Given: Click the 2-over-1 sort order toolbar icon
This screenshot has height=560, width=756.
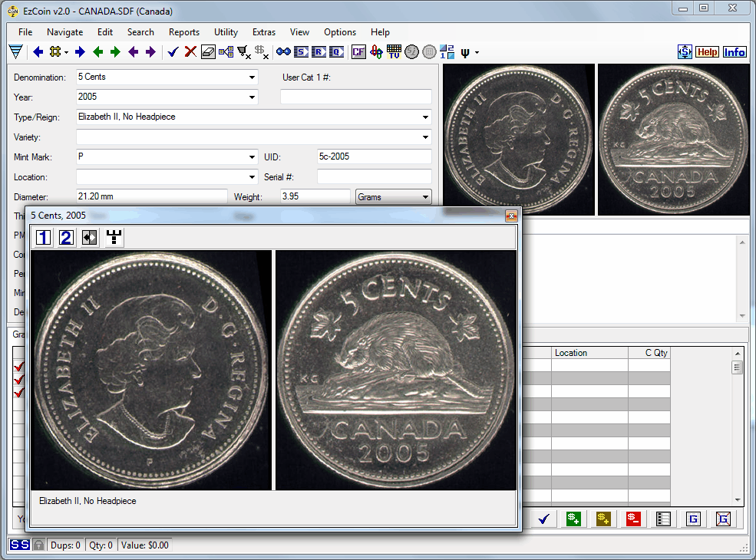Looking at the screenshot, I should (x=447, y=52).
